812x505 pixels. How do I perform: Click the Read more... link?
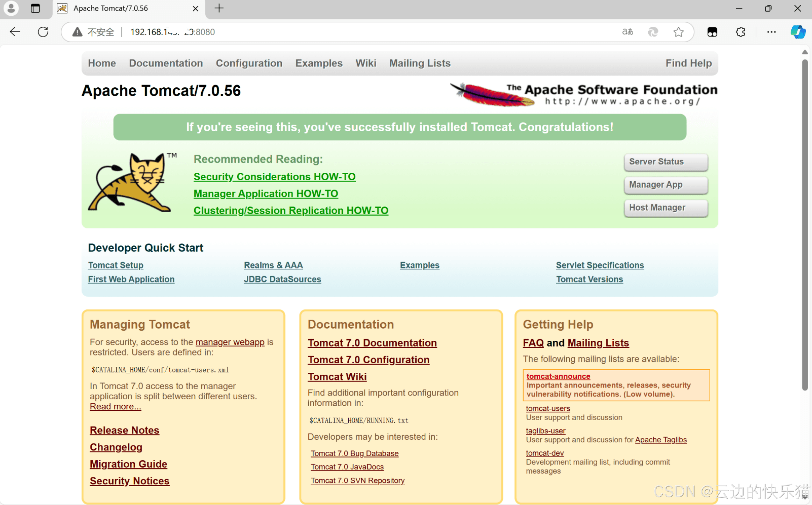(x=116, y=407)
